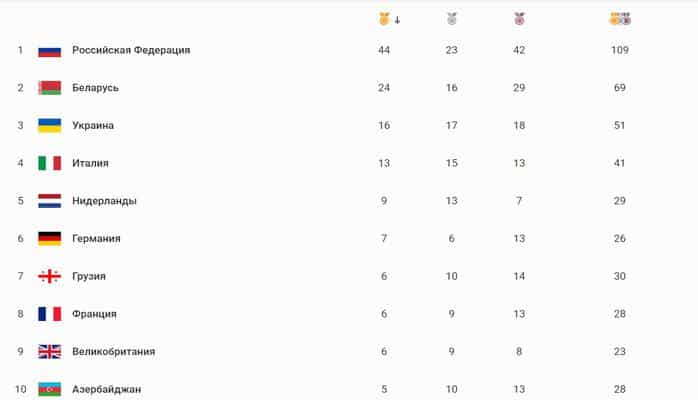Click the Germany flag icon
Image resolution: width=698 pixels, height=400 pixels.
(49, 238)
